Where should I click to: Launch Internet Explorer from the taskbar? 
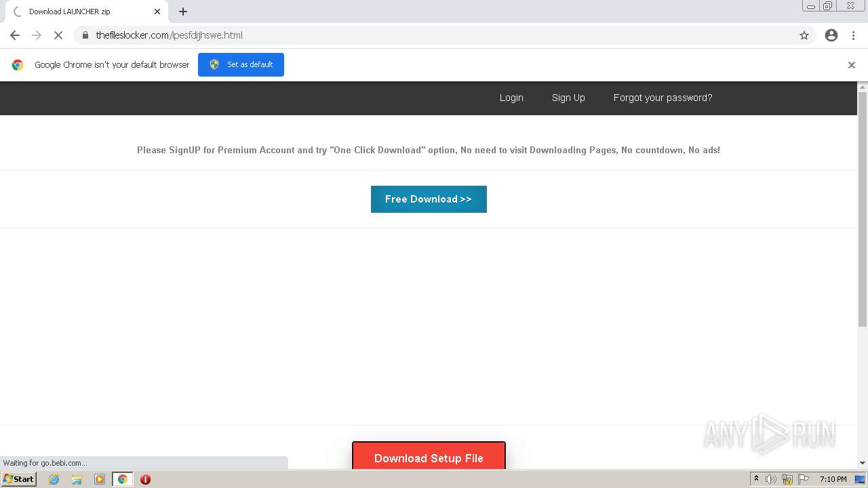tap(54, 479)
